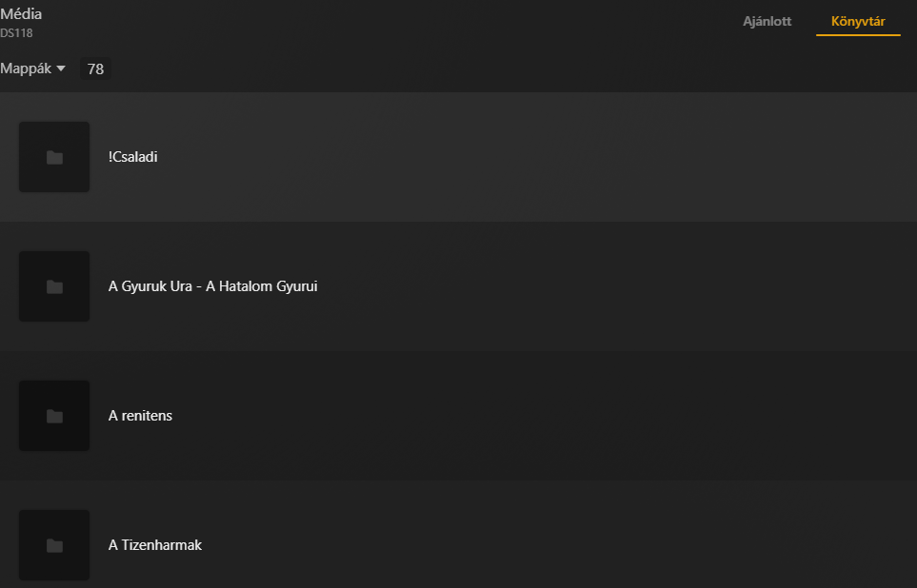Click the Média library heading

[x=21, y=14]
